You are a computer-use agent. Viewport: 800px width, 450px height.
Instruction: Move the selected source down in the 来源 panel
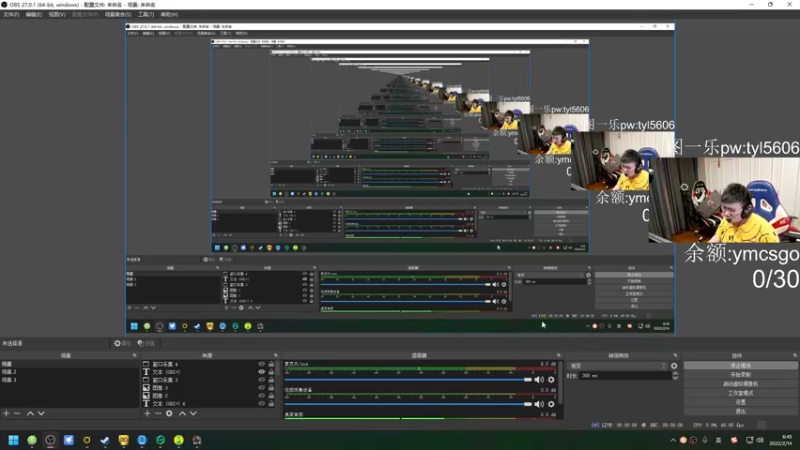(x=193, y=413)
